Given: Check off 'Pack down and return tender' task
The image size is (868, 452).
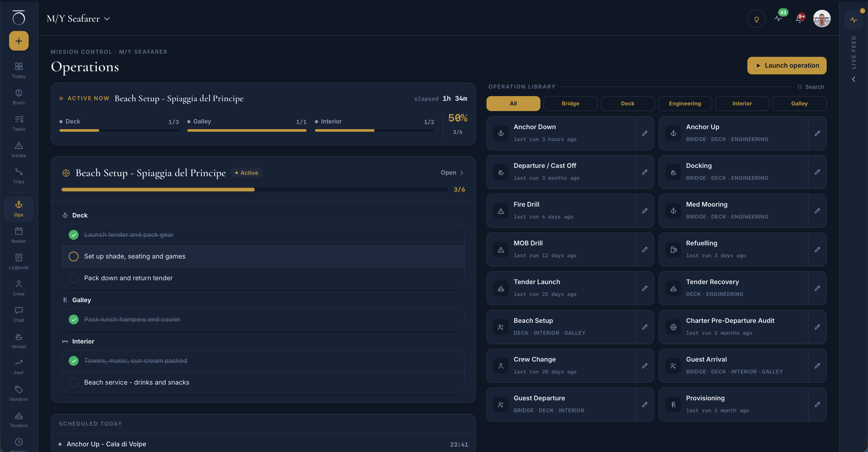Looking at the screenshot, I should (x=74, y=278).
